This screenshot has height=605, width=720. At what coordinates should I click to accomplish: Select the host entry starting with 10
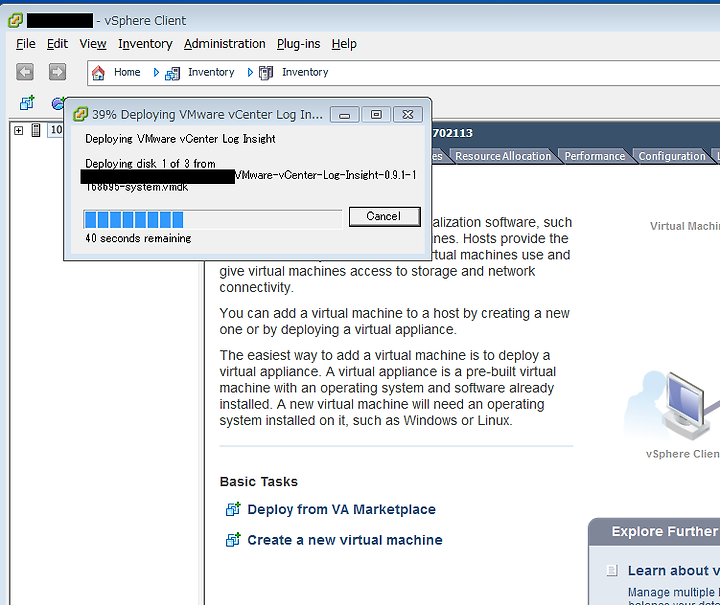[x=56, y=130]
